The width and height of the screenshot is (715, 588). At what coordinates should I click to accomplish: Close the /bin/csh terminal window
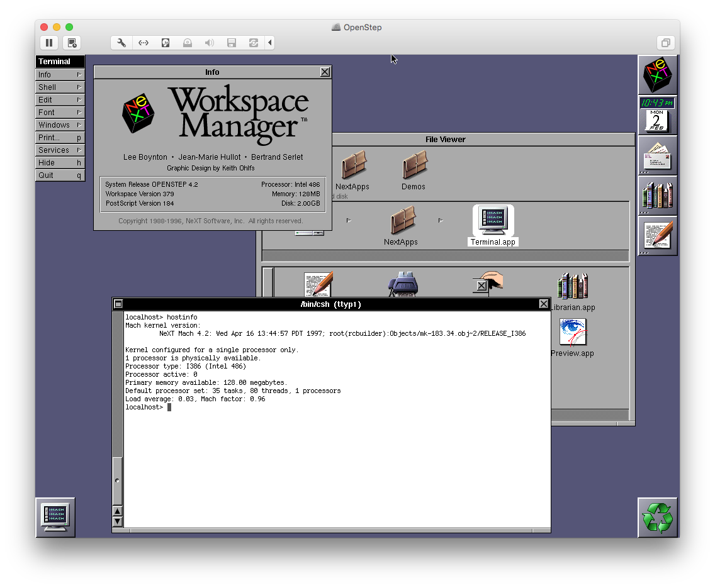coord(544,304)
